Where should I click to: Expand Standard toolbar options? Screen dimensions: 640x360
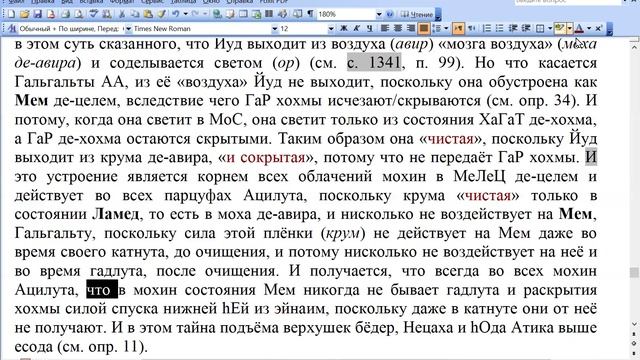[438, 14]
